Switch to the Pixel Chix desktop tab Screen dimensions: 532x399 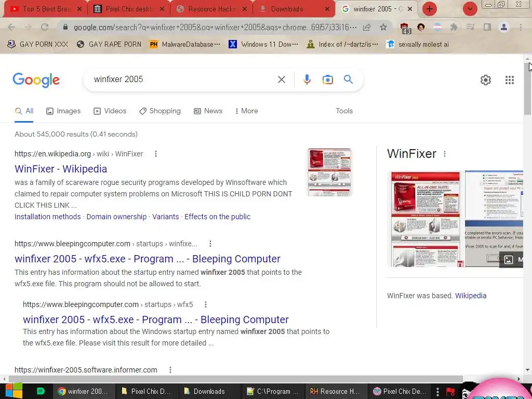coord(129,9)
